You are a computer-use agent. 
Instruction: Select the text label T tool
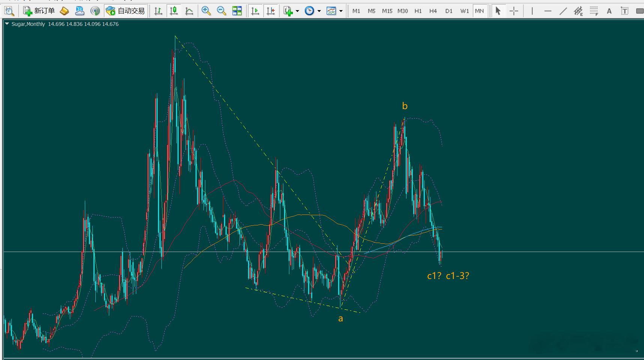point(624,11)
